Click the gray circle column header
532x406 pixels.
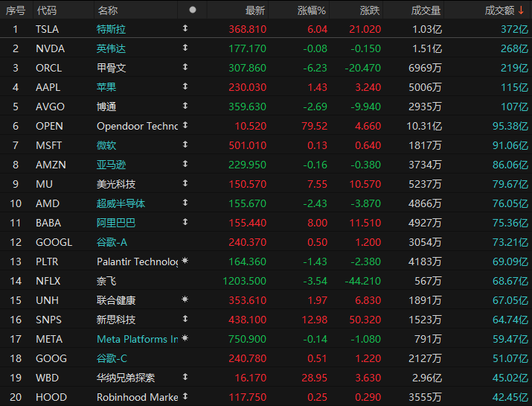pyautogui.click(x=193, y=10)
